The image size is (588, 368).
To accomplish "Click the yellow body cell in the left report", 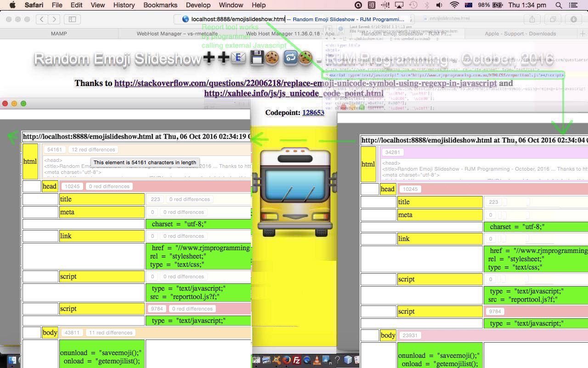I will (x=50, y=333).
